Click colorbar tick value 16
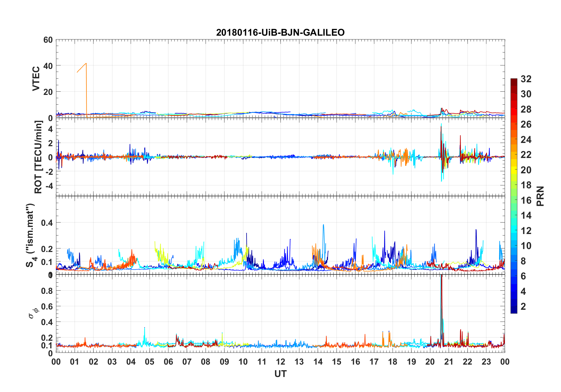This screenshot has height=392, width=561. 526,200
